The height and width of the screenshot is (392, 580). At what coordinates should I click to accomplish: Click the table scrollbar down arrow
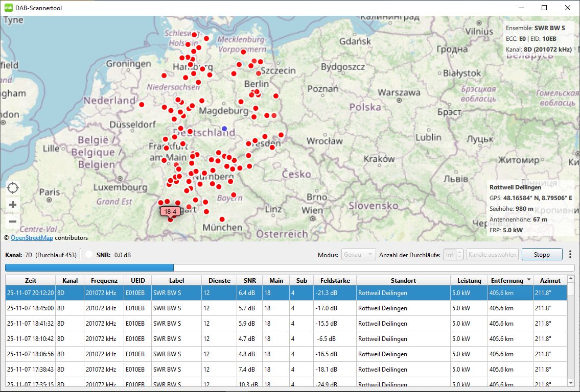click(x=571, y=382)
